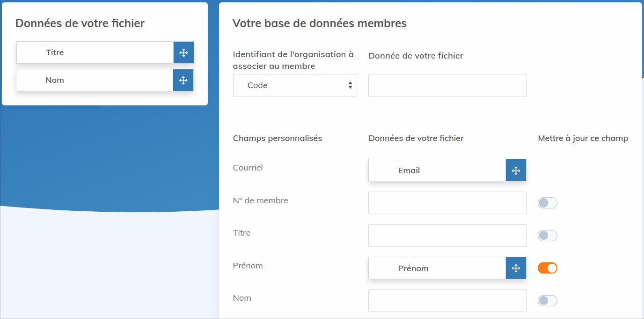Click the empty data field beside Titre
The image size is (644, 319).
pyautogui.click(x=447, y=236)
